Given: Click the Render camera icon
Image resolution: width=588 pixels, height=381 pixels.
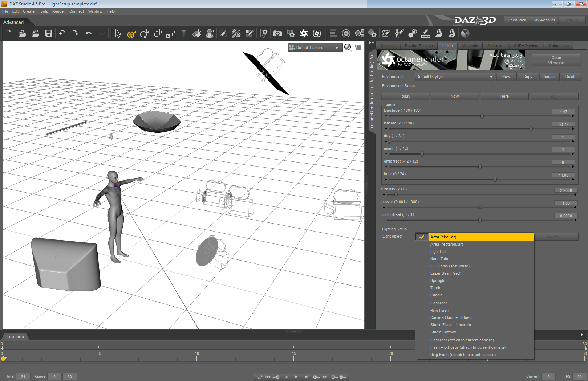Looking at the screenshot, I should coord(277,34).
